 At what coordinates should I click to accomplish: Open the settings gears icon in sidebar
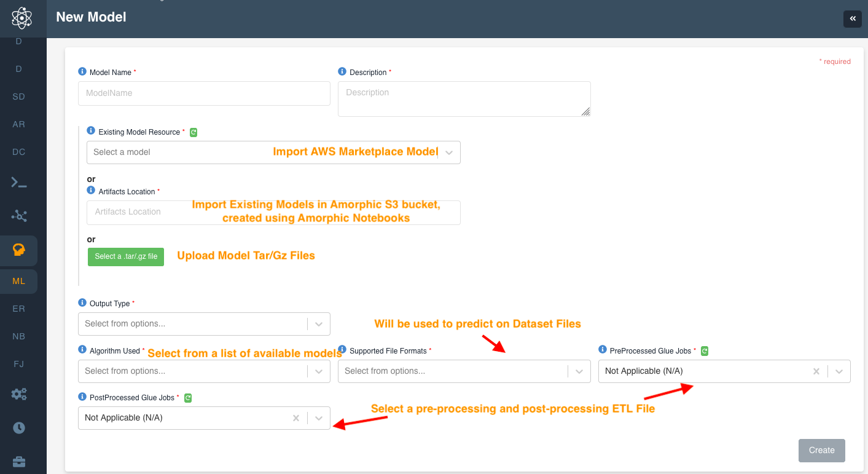[x=19, y=394]
